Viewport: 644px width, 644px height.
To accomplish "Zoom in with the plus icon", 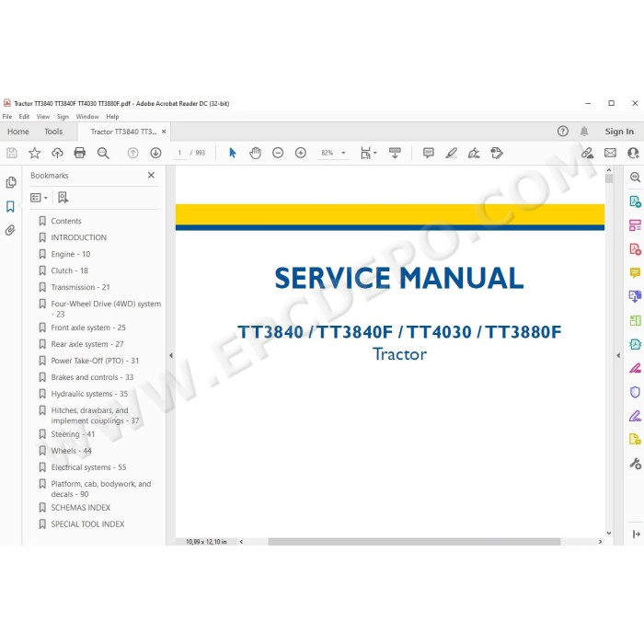I will click(301, 154).
